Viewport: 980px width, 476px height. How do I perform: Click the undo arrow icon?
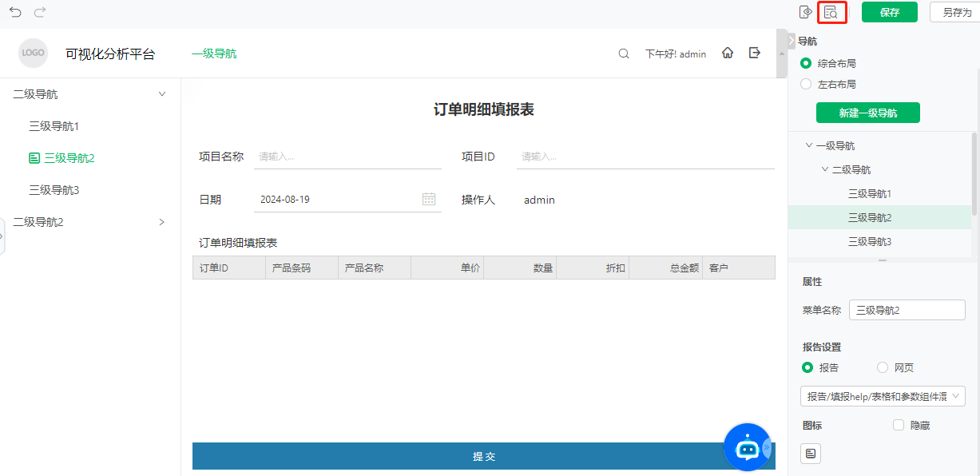pos(15,12)
